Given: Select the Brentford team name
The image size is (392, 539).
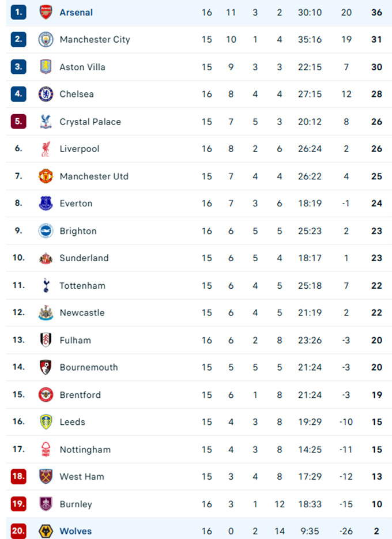Looking at the screenshot, I should (x=80, y=395).
